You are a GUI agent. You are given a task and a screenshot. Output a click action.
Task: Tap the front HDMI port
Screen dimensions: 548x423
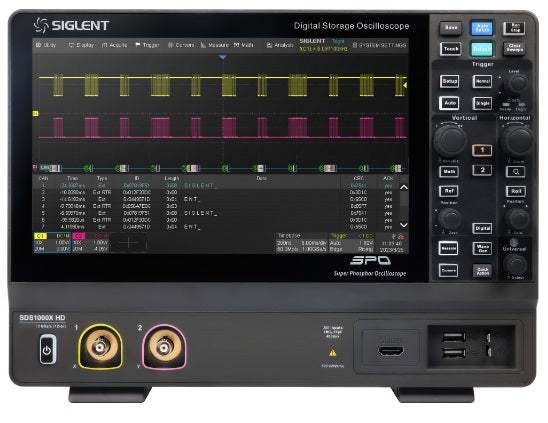(391, 351)
